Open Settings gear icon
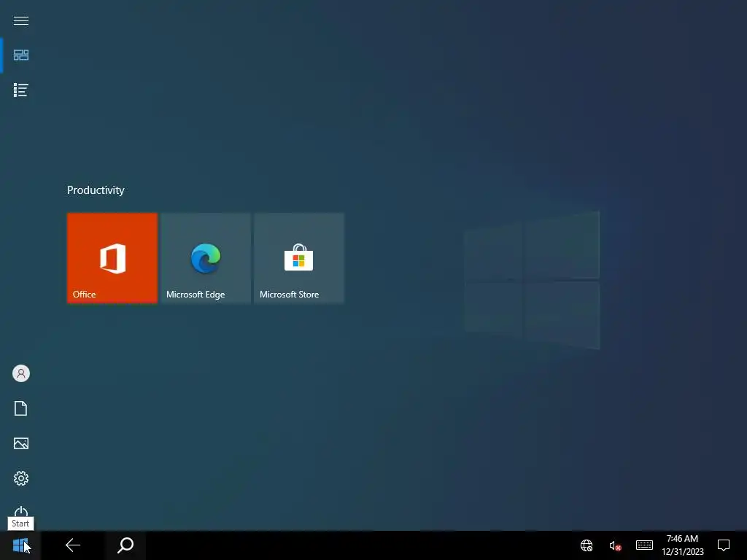The width and height of the screenshot is (747, 560). 21,478
